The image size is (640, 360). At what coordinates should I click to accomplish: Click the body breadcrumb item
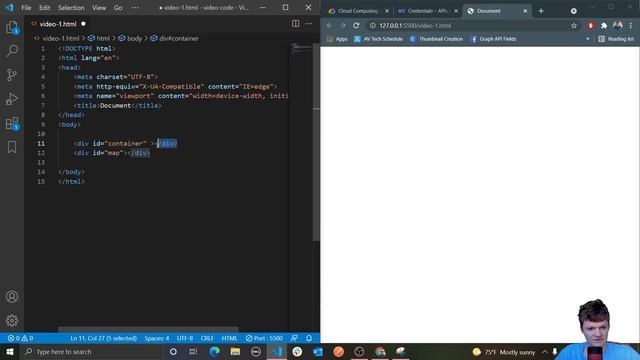[130, 38]
